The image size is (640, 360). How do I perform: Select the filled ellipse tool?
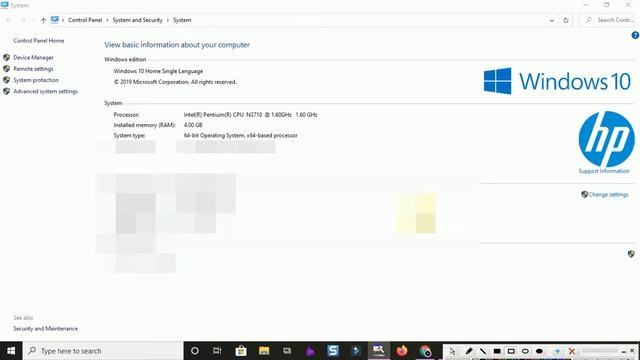tap(539, 351)
